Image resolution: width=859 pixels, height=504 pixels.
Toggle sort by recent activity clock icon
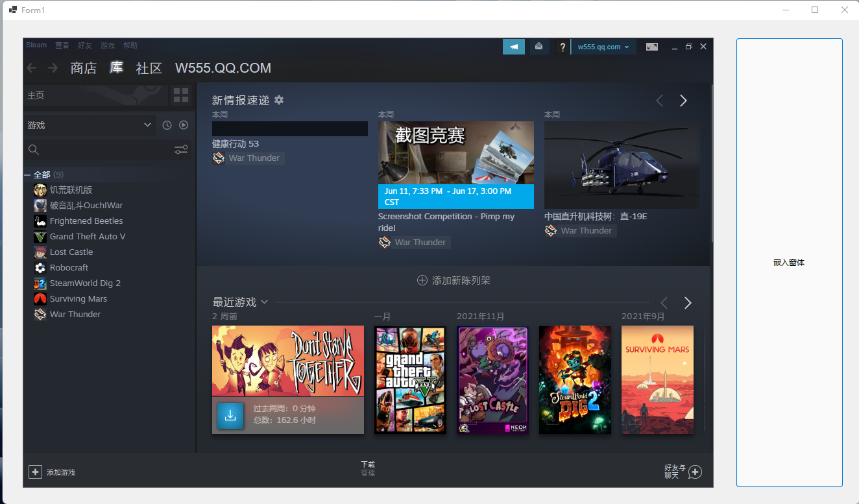(167, 125)
